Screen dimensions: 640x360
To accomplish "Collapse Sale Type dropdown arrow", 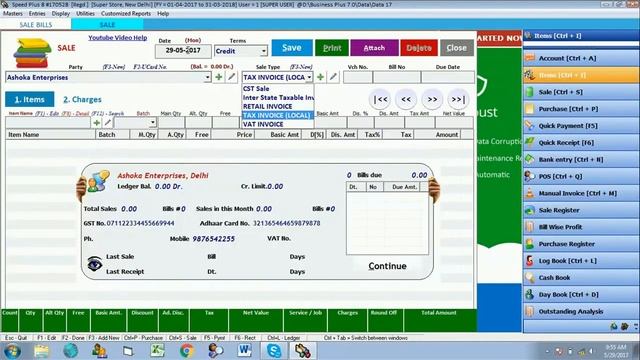I will coord(309,77).
